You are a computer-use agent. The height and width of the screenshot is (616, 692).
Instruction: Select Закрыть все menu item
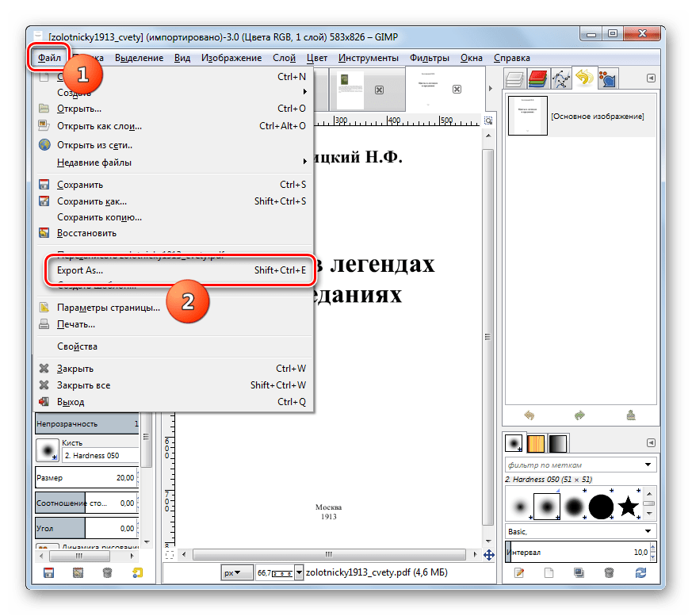coord(174,385)
